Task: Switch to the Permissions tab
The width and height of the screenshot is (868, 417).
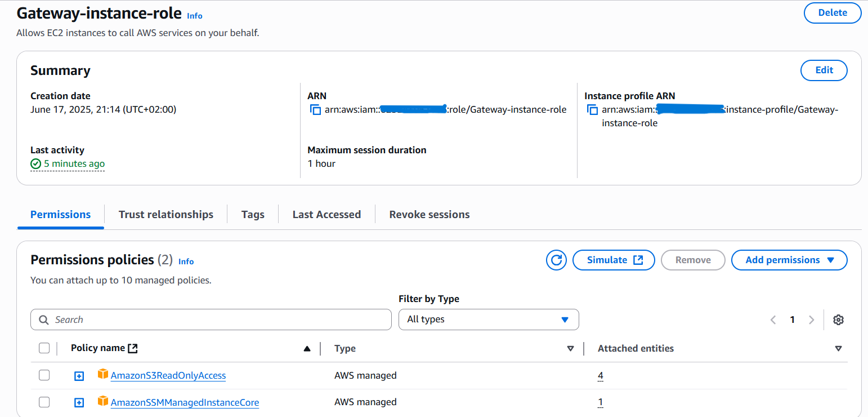Action: tap(60, 215)
